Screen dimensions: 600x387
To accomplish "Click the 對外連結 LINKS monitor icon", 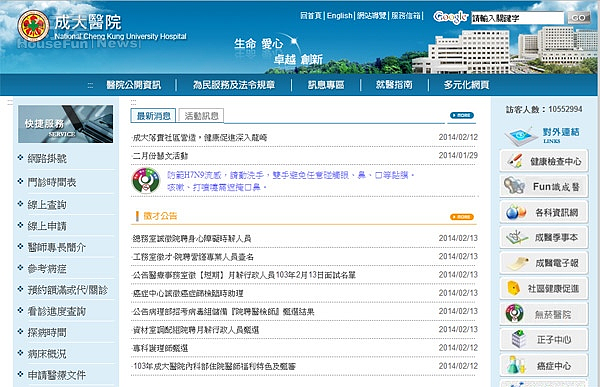I will click(521, 136).
